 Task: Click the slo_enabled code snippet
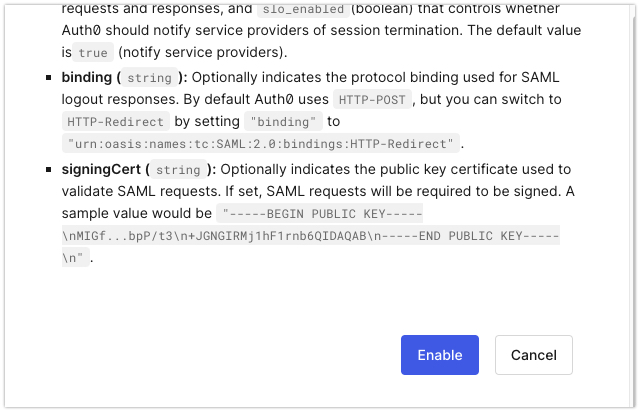(303, 9)
